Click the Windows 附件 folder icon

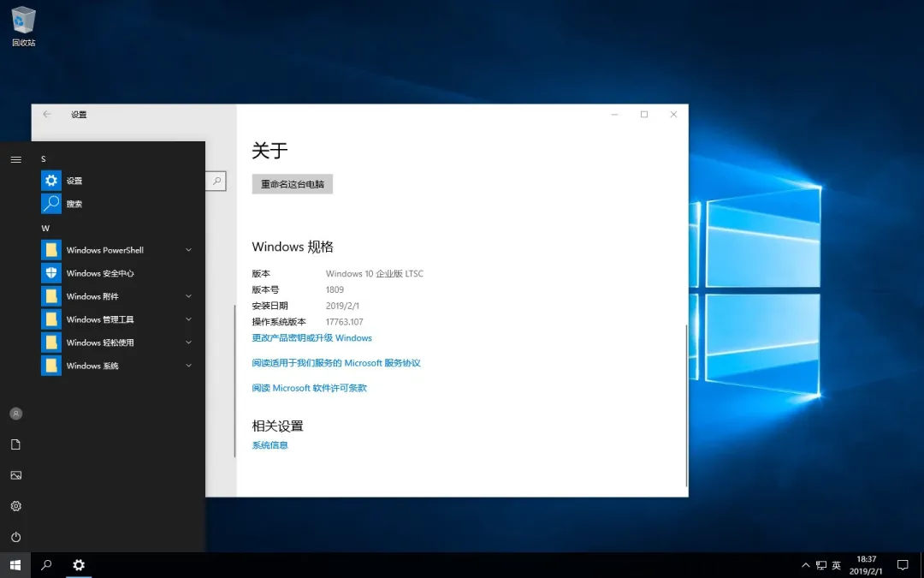[x=51, y=296]
